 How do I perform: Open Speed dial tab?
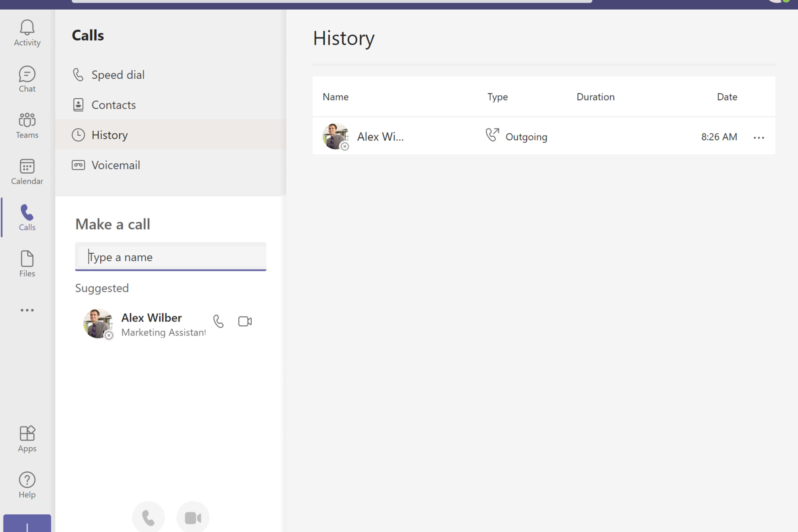171,75
